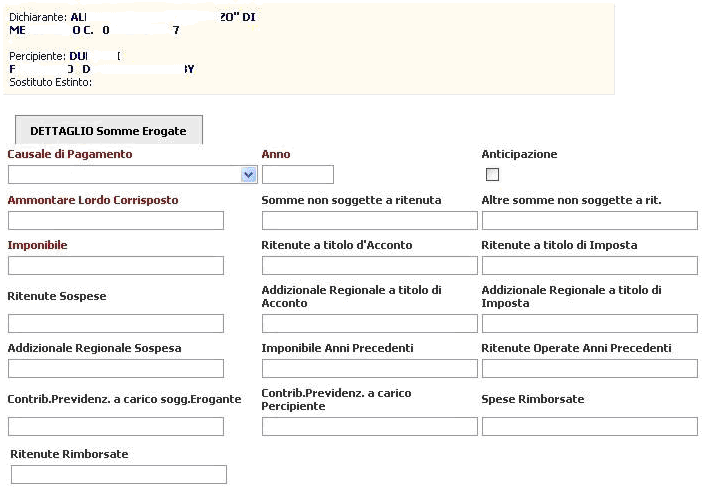Open the DETTAGLIO Somme Erogate tab
The height and width of the screenshot is (502, 704).
pos(109,131)
